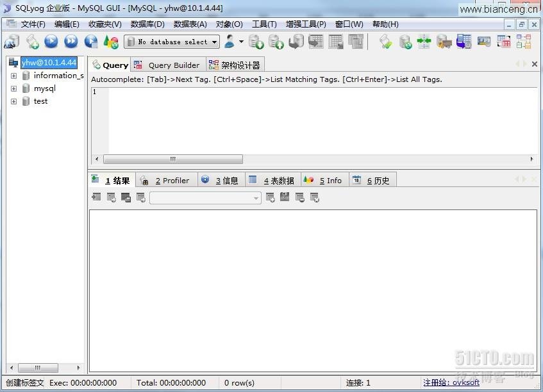Expand the mysql database node
The width and height of the screenshot is (543, 392).
click(14, 88)
